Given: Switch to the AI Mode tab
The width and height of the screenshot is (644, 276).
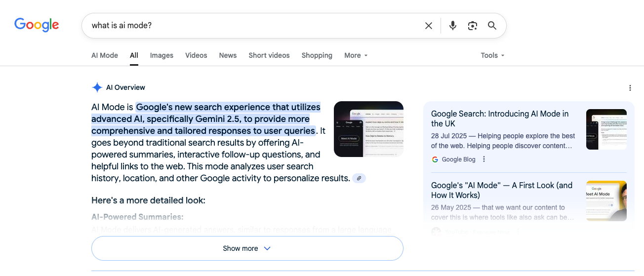Looking at the screenshot, I should [x=105, y=55].
